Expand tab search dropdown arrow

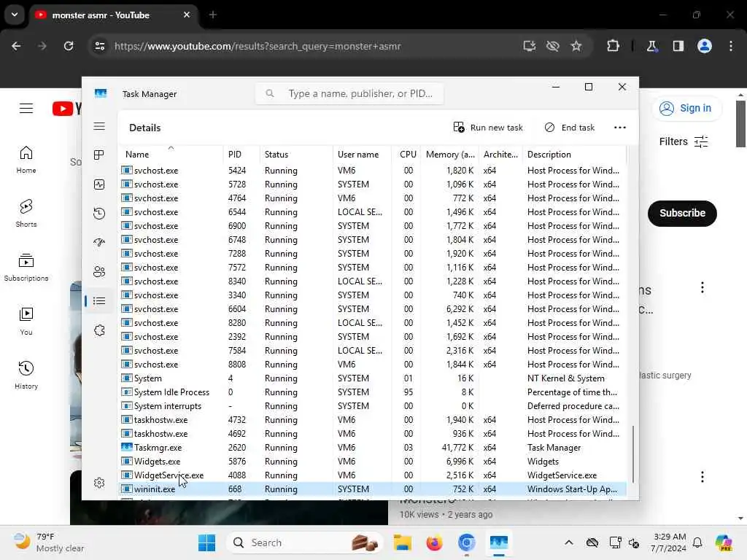(15, 15)
